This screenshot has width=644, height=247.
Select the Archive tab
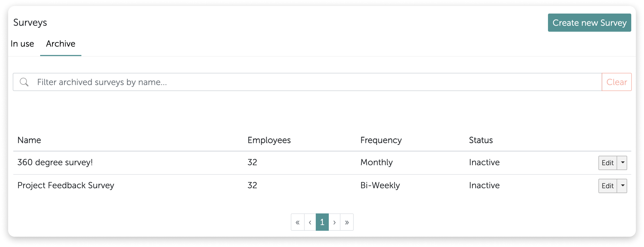[x=61, y=44]
